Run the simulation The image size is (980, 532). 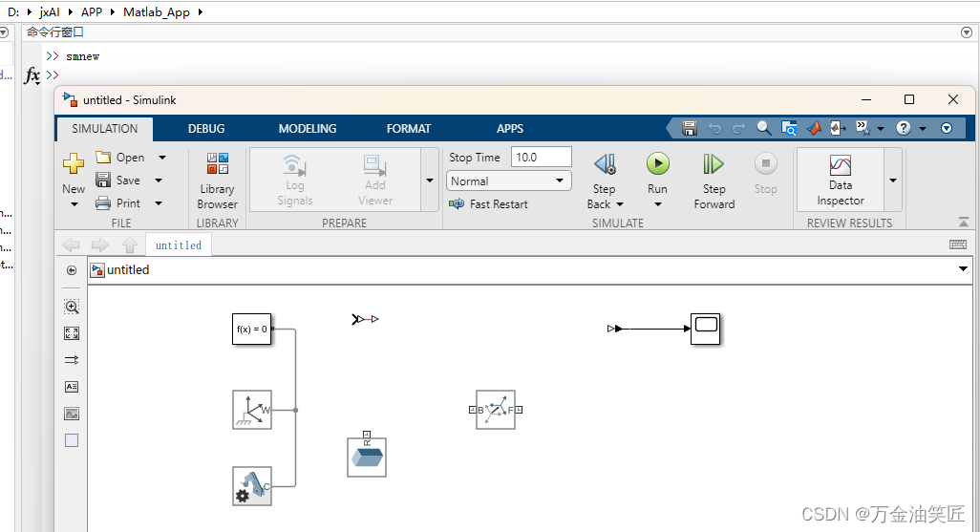[x=657, y=163]
